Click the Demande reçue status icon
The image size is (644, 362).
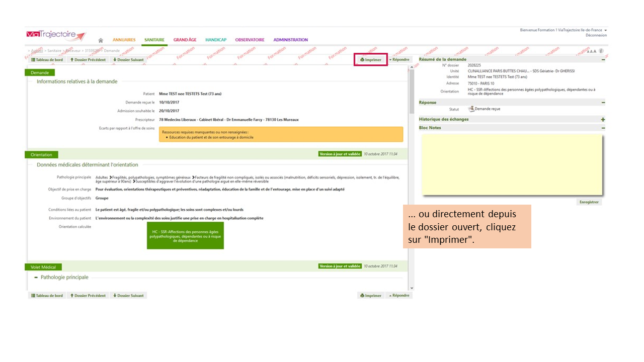pos(471,109)
